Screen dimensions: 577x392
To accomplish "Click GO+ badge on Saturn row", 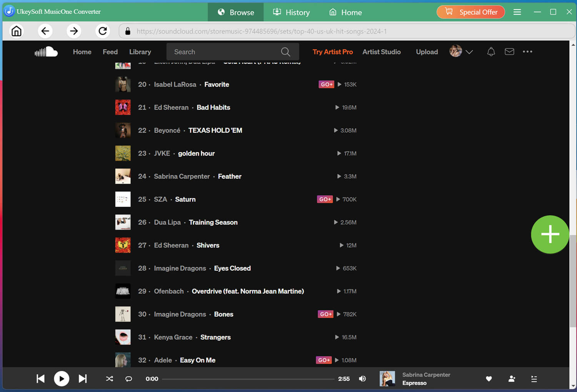I will (x=325, y=199).
